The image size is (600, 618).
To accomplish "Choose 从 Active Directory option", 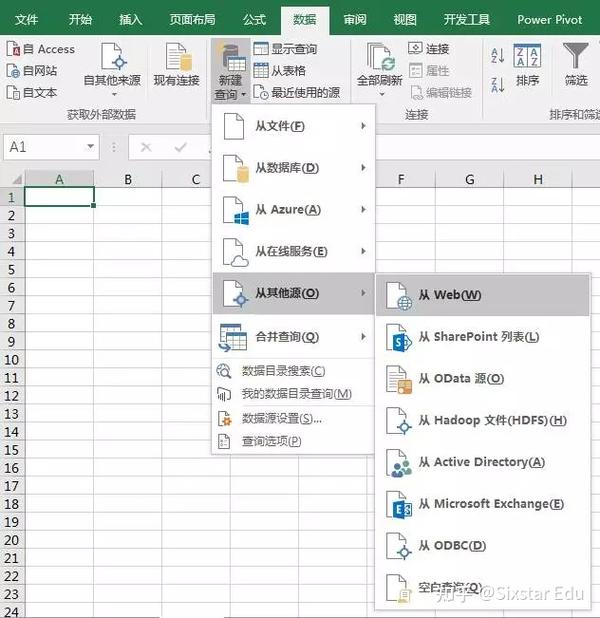I will tap(483, 462).
